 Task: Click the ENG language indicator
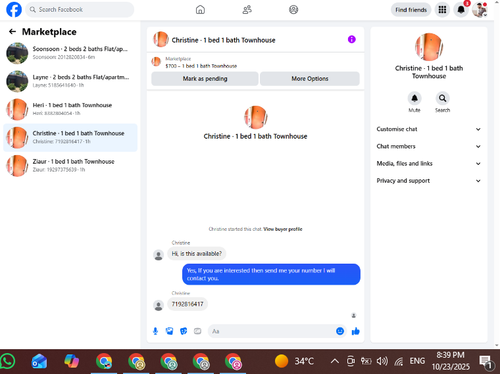(x=417, y=361)
